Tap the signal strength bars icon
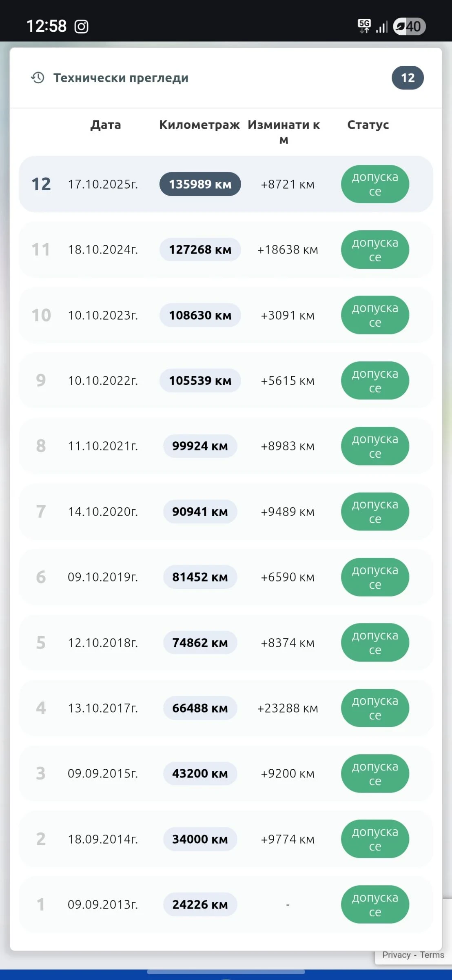Screen dimensions: 452x980 click(x=382, y=27)
